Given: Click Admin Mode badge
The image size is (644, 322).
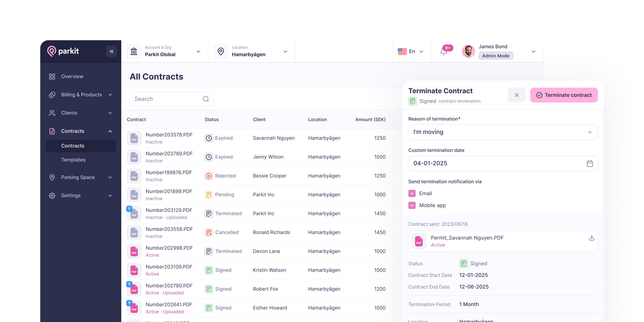Looking at the screenshot, I should point(496,56).
